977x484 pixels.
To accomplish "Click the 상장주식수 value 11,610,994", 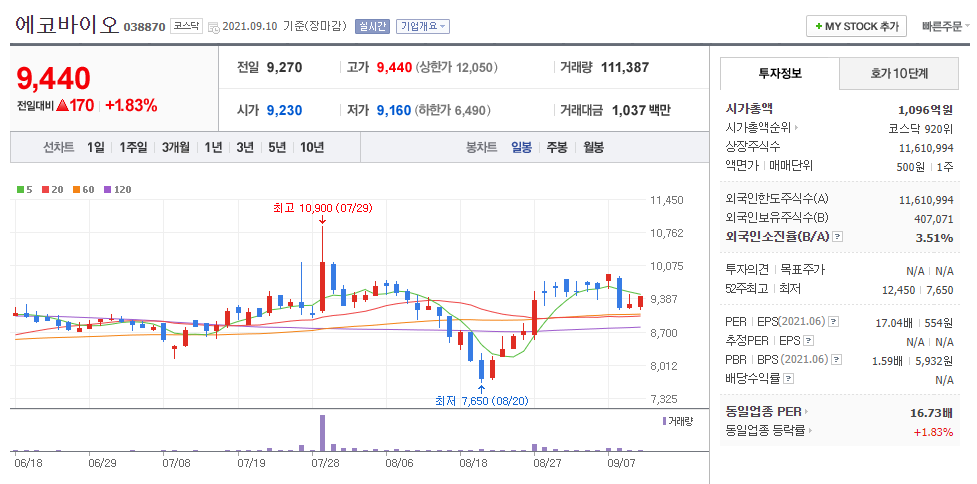I will 927,147.
